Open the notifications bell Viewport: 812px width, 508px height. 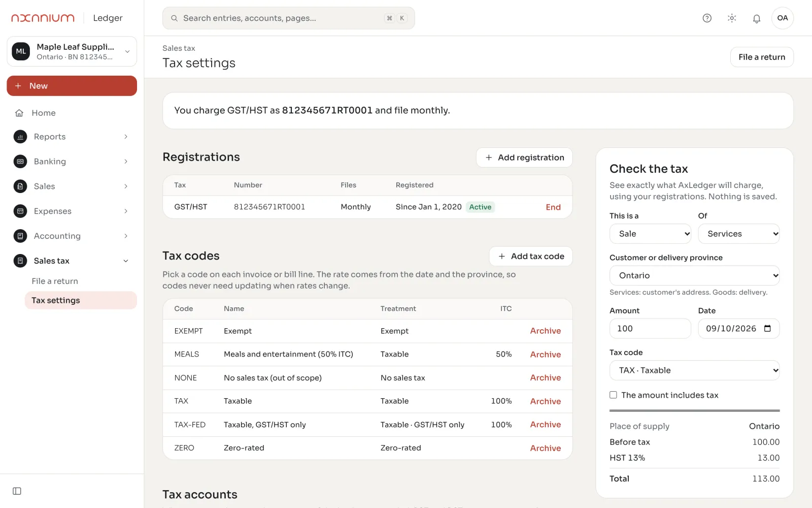[x=757, y=18]
